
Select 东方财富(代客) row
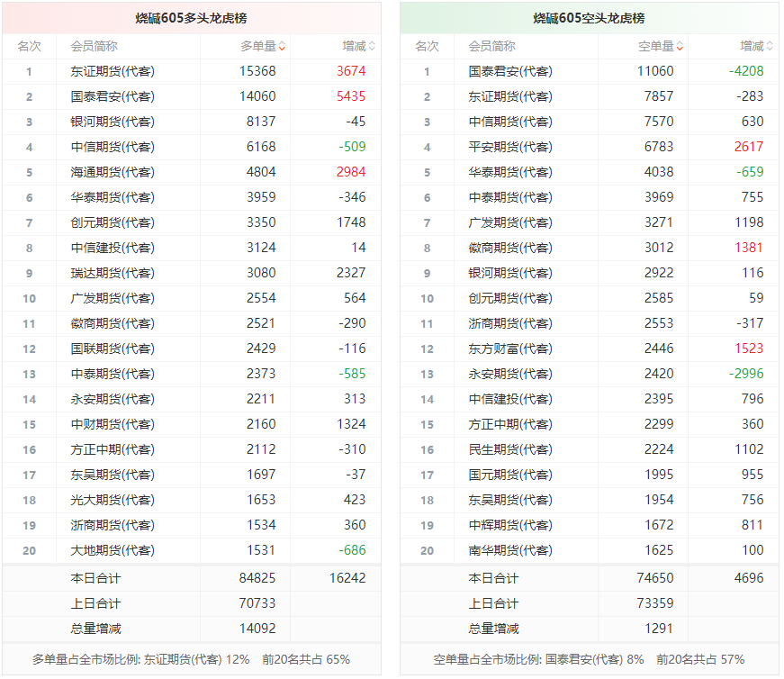click(589, 349)
